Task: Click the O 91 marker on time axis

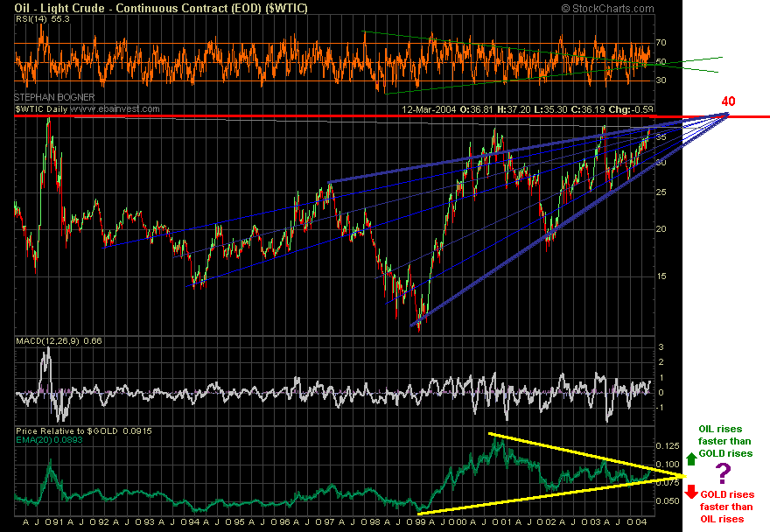Action: 53,521
